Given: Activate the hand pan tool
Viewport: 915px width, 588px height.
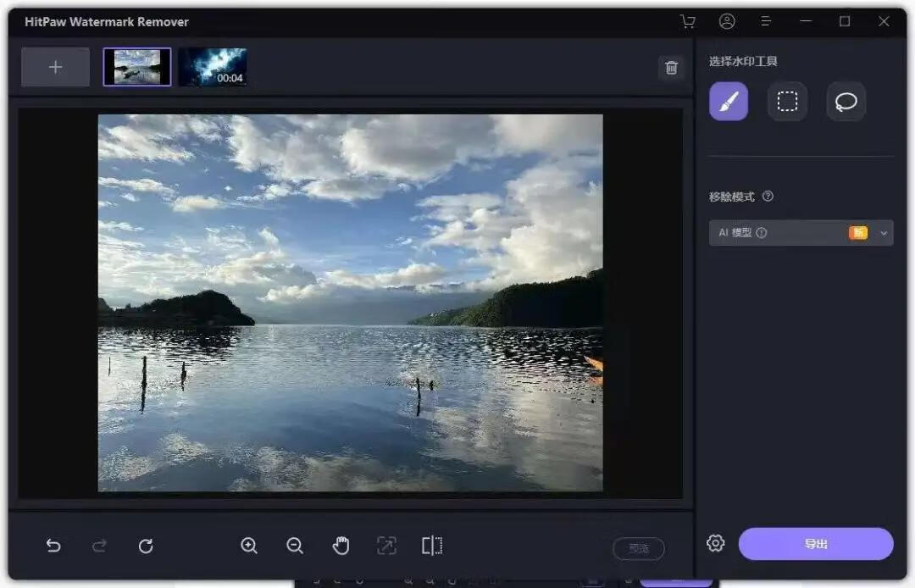Looking at the screenshot, I should pyautogui.click(x=341, y=546).
